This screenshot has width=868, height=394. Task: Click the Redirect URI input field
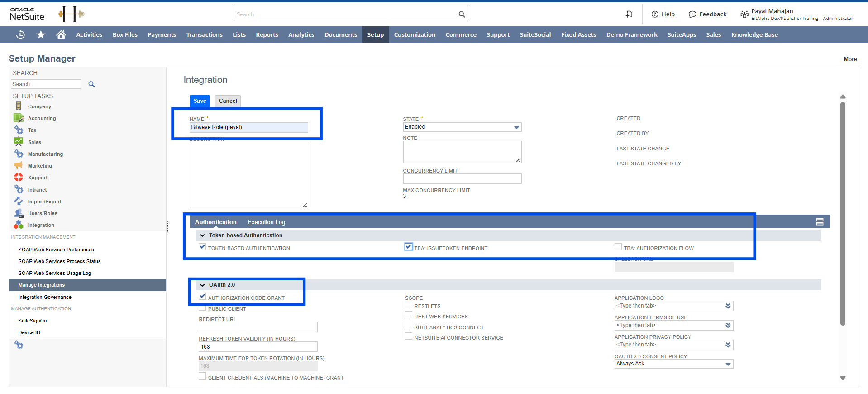(x=258, y=327)
